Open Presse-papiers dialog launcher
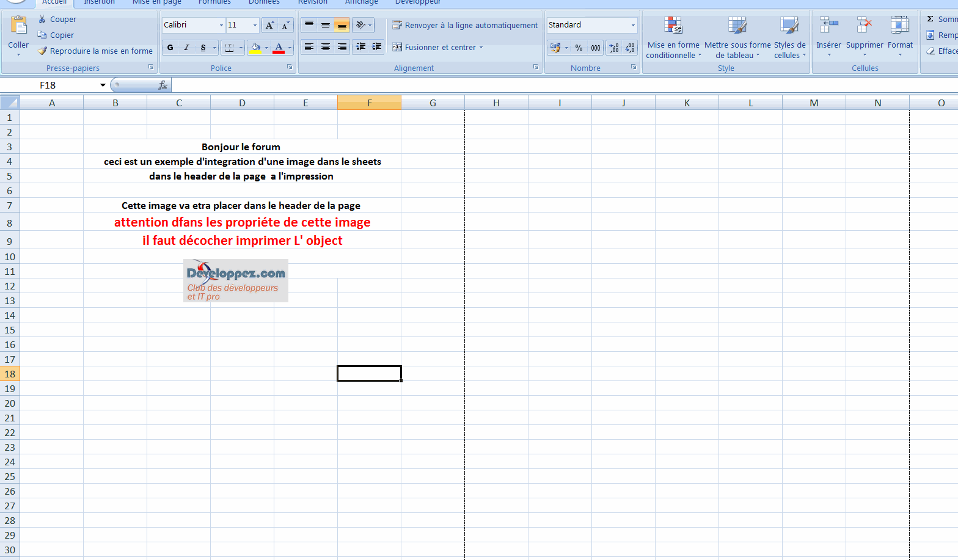The width and height of the screenshot is (958, 560). coord(151,67)
